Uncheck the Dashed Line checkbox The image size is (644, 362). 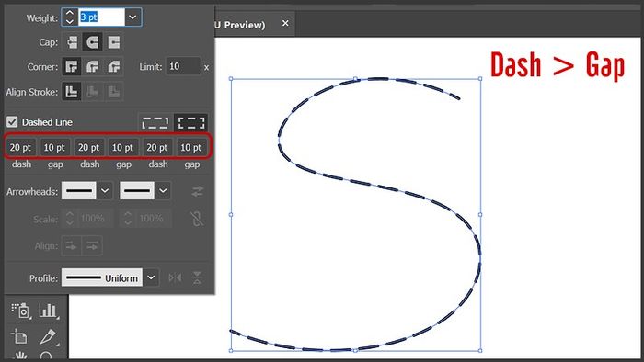pyautogui.click(x=12, y=122)
